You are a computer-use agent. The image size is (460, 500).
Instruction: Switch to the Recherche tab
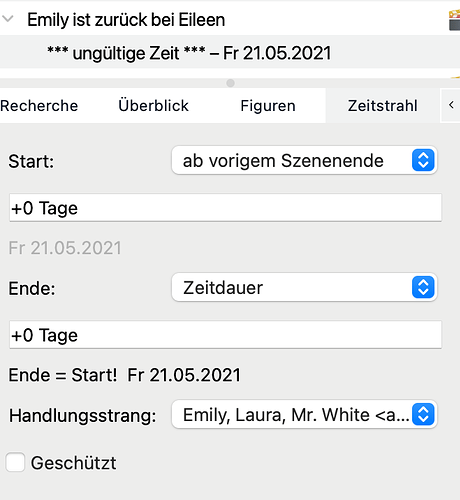pyautogui.click(x=39, y=106)
